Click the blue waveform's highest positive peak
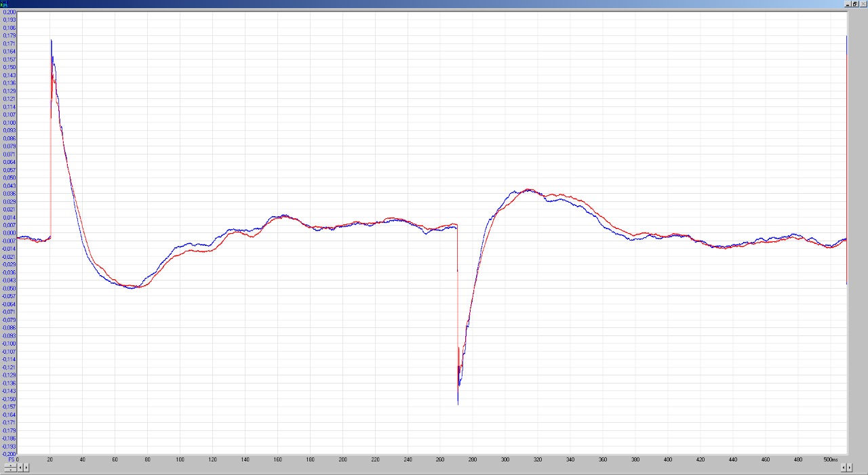 pos(51,41)
